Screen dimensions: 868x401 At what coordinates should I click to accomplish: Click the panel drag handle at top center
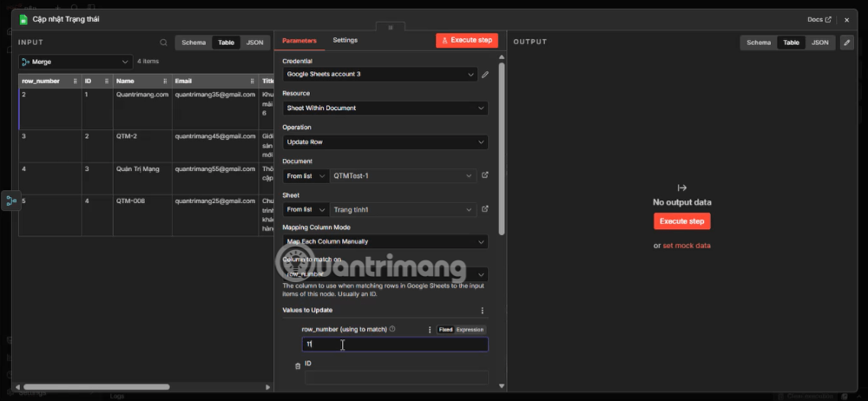point(391,27)
